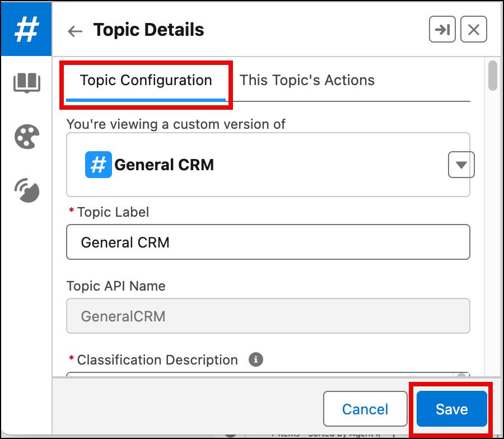Expand the custom version selector box
Image resolution: width=504 pixels, height=439 pixels.
268,164
